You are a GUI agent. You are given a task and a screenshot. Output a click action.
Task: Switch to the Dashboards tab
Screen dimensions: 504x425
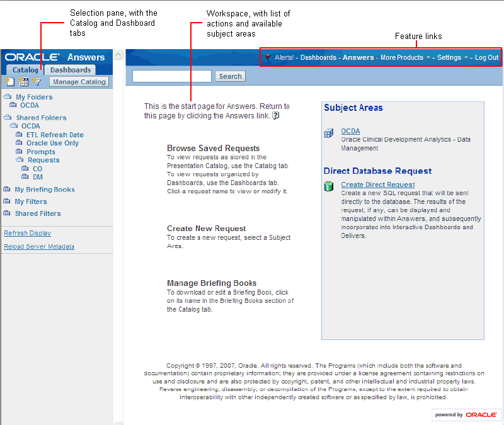(x=71, y=70)
